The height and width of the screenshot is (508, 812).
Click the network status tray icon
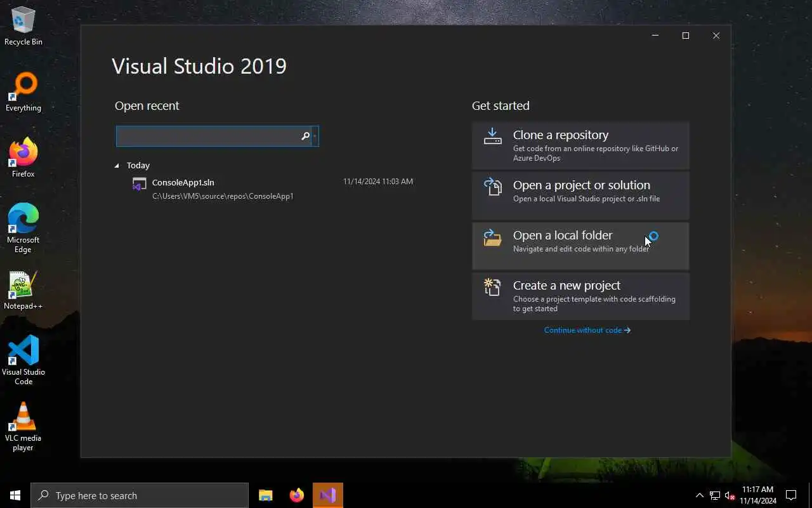(x=715, y=496)
